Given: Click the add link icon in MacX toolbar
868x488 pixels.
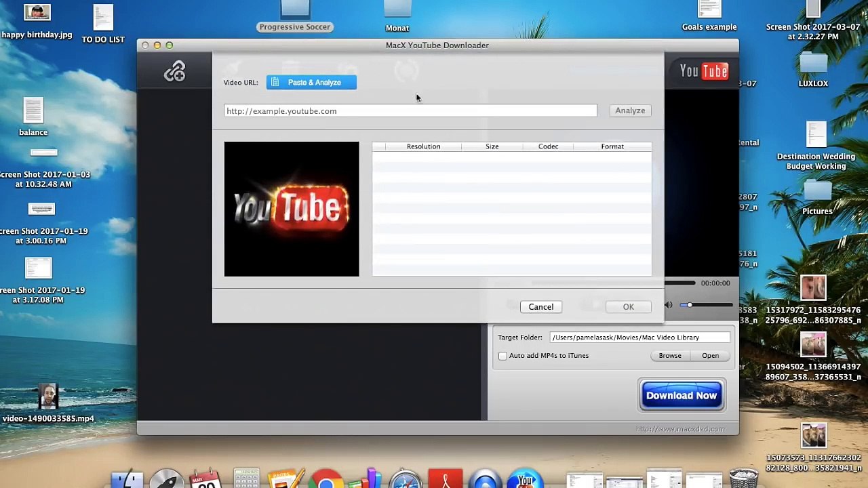Looking at the screenshot, I should coord(175,71).
